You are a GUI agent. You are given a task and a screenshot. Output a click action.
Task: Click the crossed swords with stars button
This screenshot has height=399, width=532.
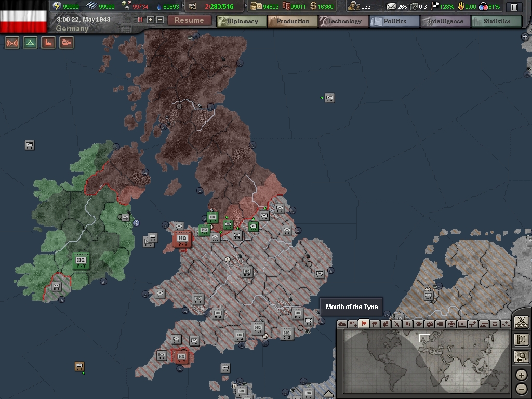pos(522,322)
